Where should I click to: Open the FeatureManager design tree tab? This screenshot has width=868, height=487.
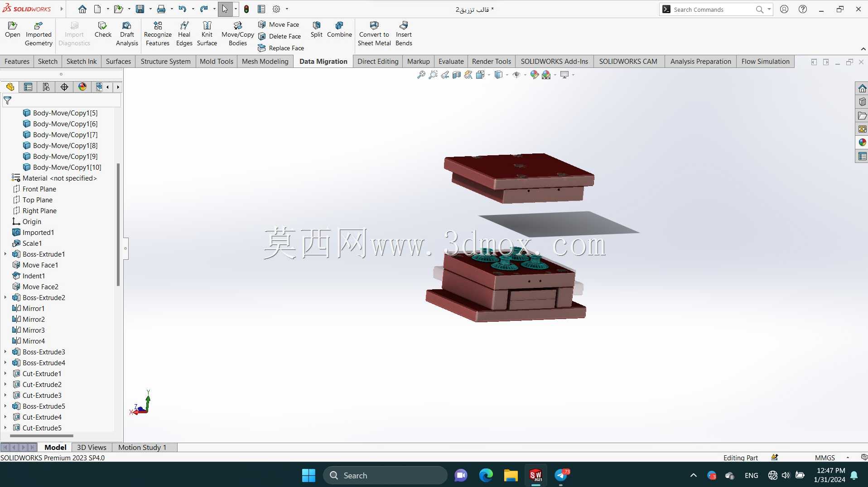point(10,87)
